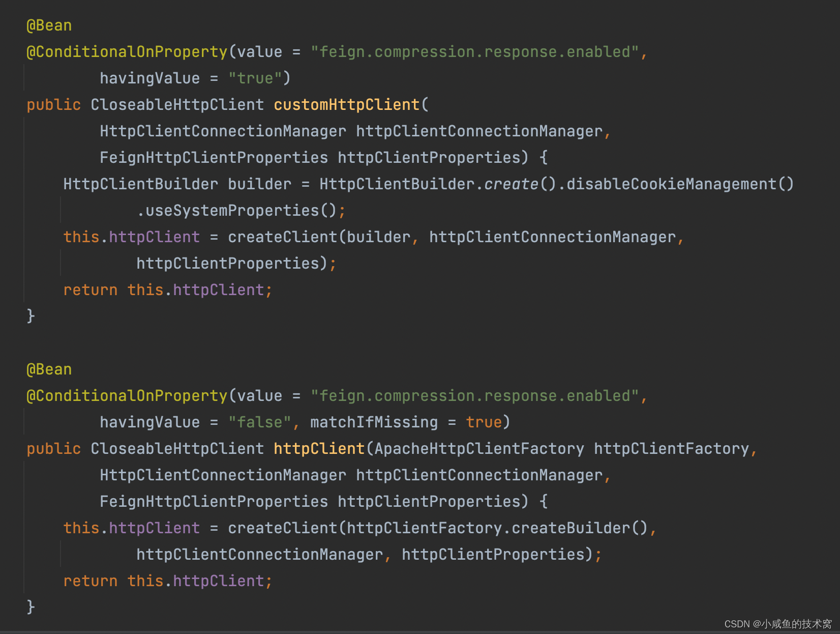Click the first @Bean annotation
This screenshot has height=634, width=840.
point(49,25)
